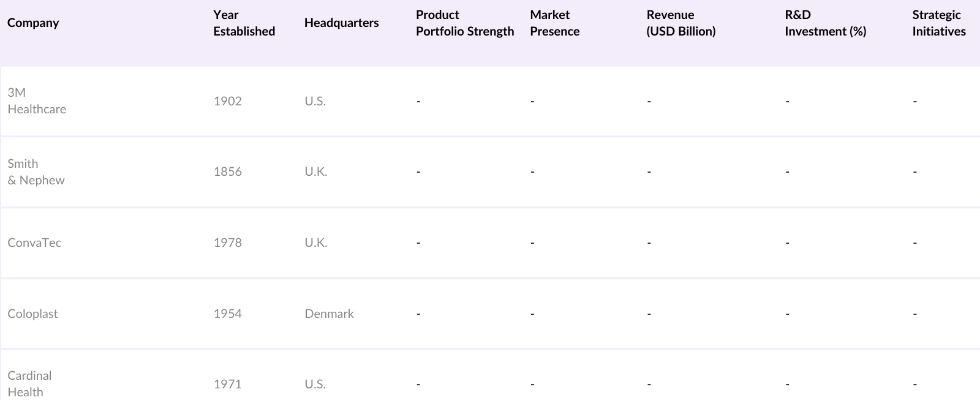This screenshot has width=980, height=400.
Task: Select the 1856 year cell
Action: (x=227, y=172)
